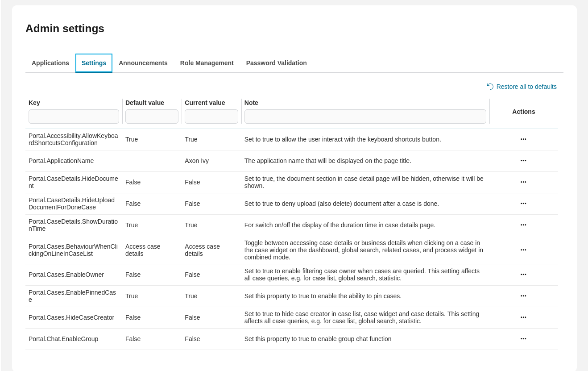Open actions for Portal.Accessibility keyboard shortcuts setting
This screenshot has height=371, width=588.
click(523, 139)
